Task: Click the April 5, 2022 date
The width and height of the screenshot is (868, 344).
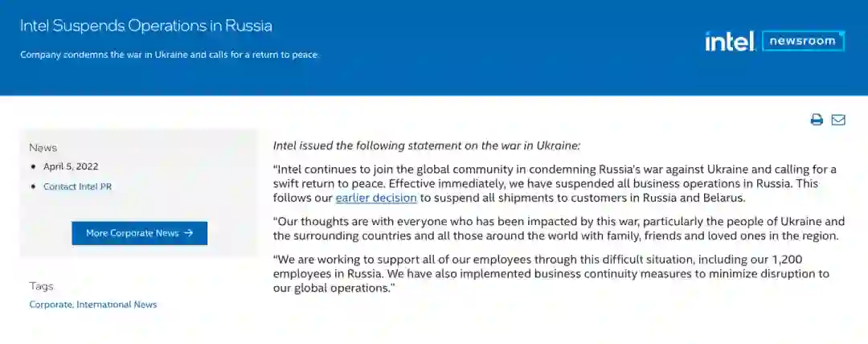Action: 71,166
